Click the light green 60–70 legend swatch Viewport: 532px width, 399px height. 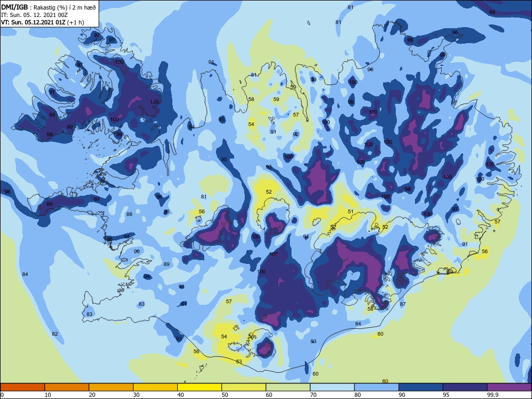click(288, 387)
